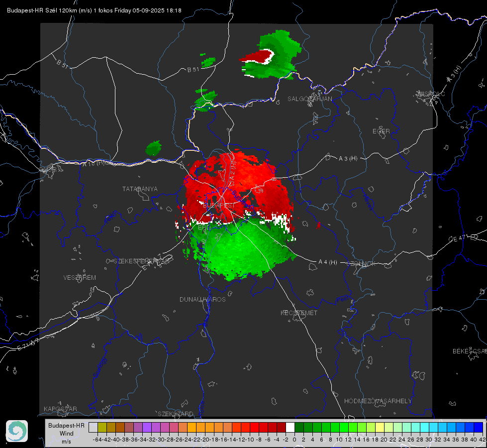Click the SZEKESFEHERVAR city label
487x448 pixels.
[x=143, y=261]
